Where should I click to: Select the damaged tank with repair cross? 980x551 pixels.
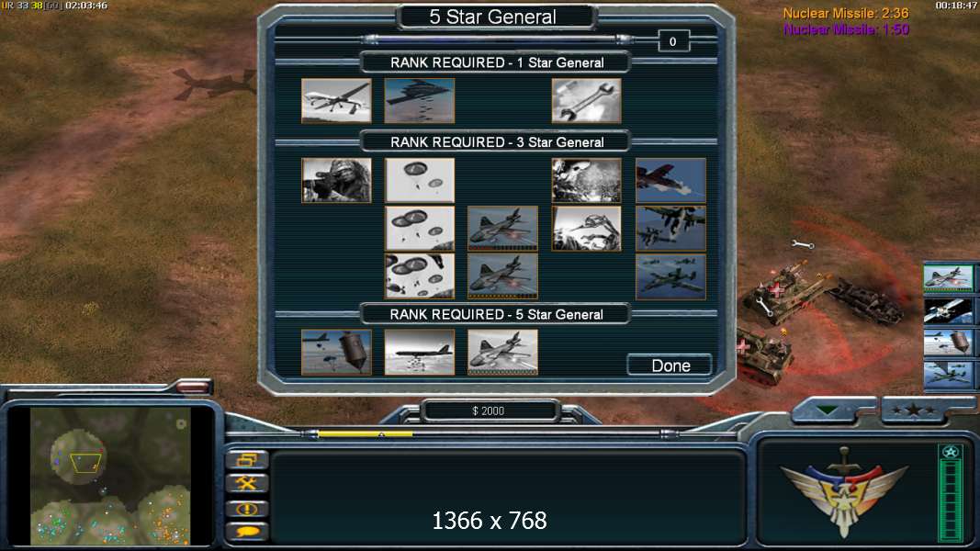[780, 292]
